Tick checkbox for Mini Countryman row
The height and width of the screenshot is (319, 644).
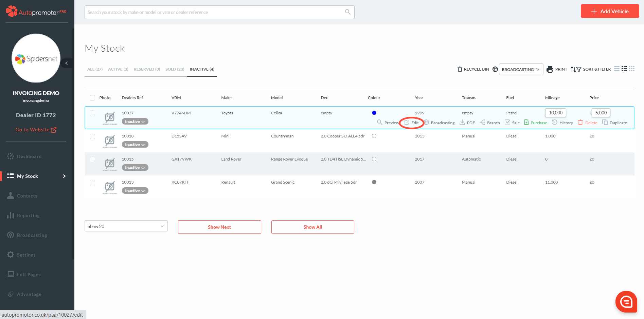coord(92,136)
